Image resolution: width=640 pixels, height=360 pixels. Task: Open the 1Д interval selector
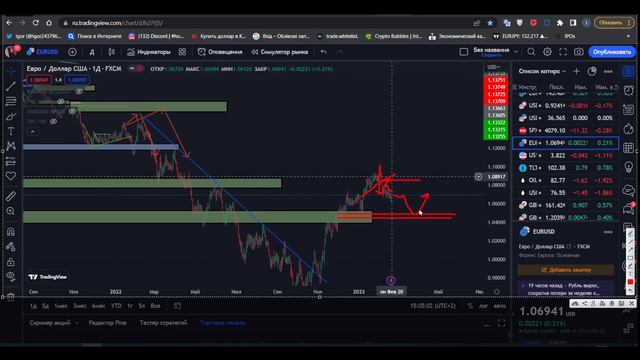(x=92, y=52)
